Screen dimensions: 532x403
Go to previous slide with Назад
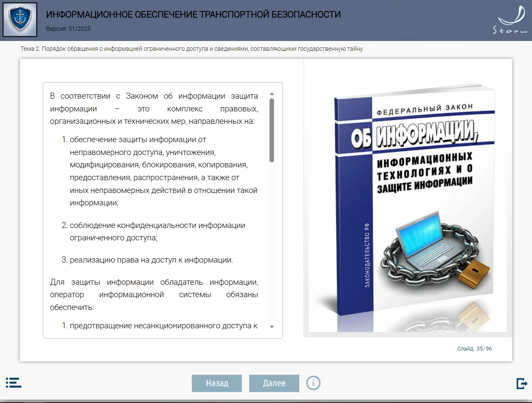point(217,383)
